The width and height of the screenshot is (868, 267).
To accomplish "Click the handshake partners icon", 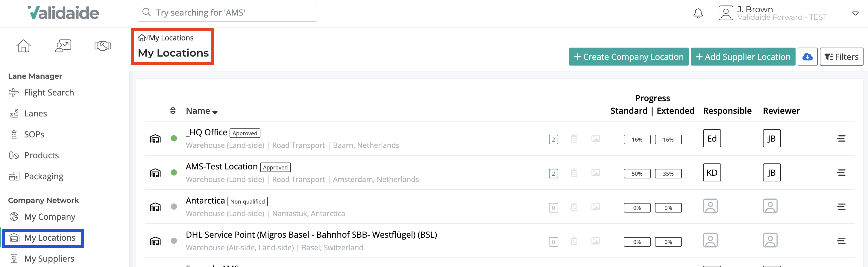I will (102, 46).
